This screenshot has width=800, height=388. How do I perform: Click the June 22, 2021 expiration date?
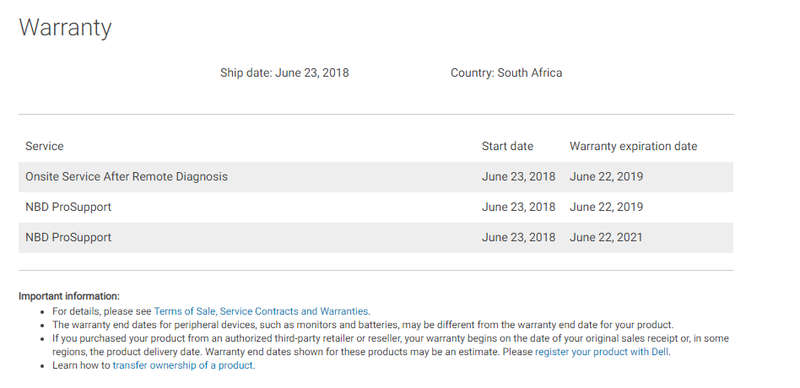pyautogui.click(x=606, y=237)
